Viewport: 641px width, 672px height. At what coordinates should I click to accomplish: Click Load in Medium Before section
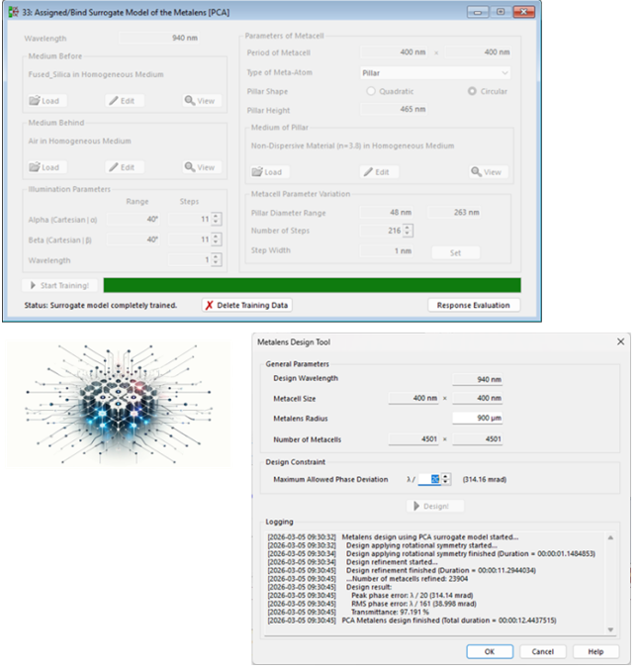click(x=45, y=101)
